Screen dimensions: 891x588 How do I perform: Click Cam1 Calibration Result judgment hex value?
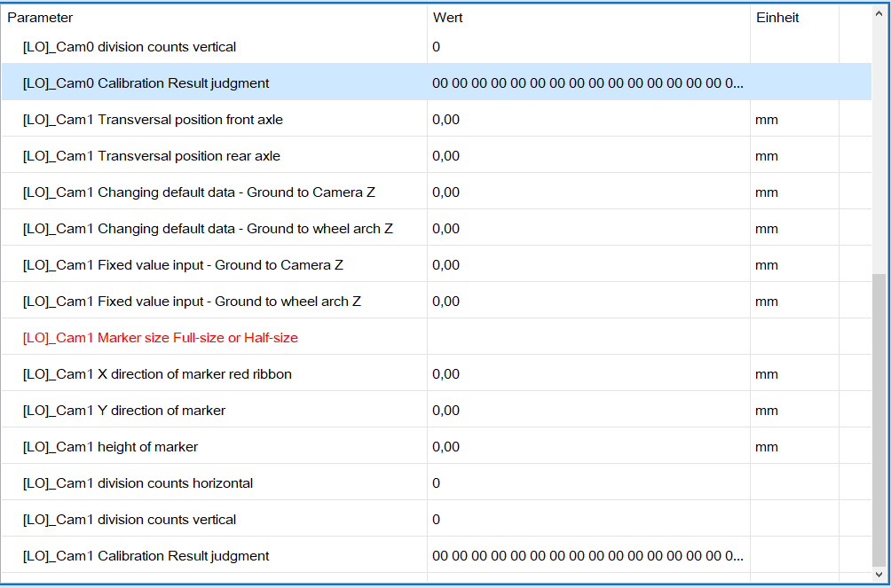pos(587,556)
